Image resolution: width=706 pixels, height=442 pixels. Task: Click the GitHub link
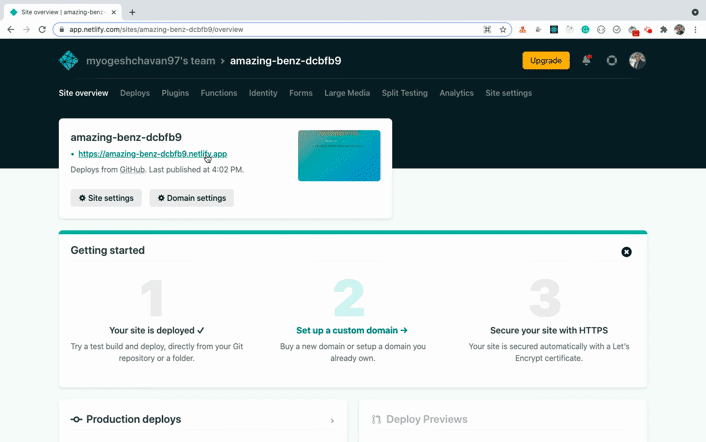[x=132, y=170]
